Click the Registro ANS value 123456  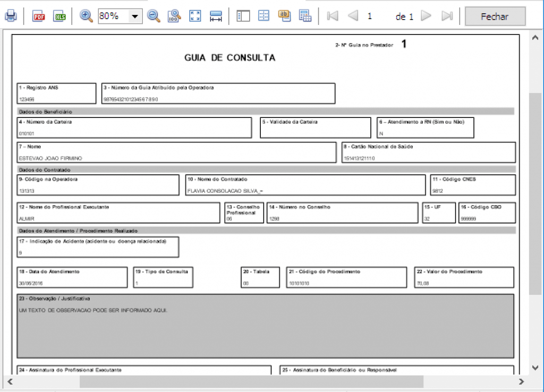click(27, 99)
